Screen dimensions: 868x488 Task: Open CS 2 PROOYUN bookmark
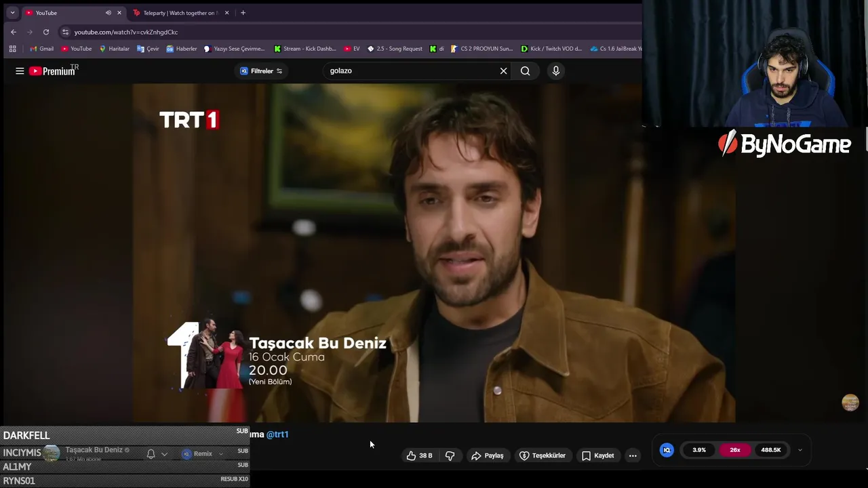tap(482, 49)
